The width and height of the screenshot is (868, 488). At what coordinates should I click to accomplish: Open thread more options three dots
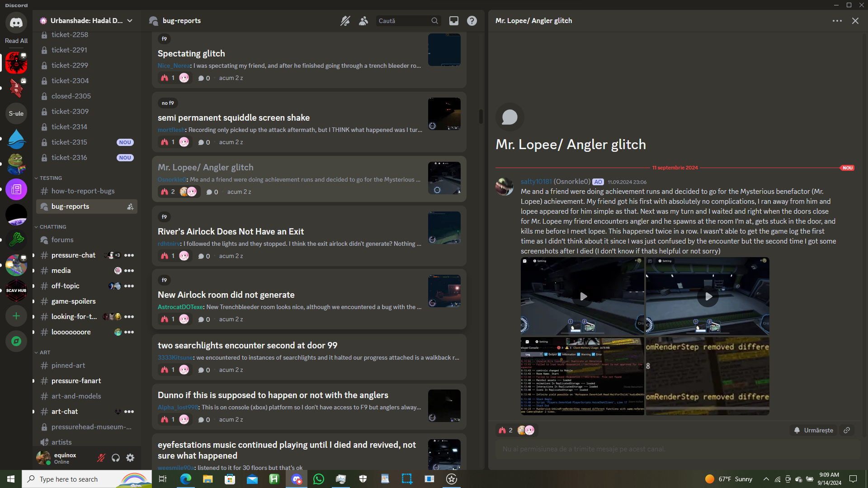pos(837,21)
